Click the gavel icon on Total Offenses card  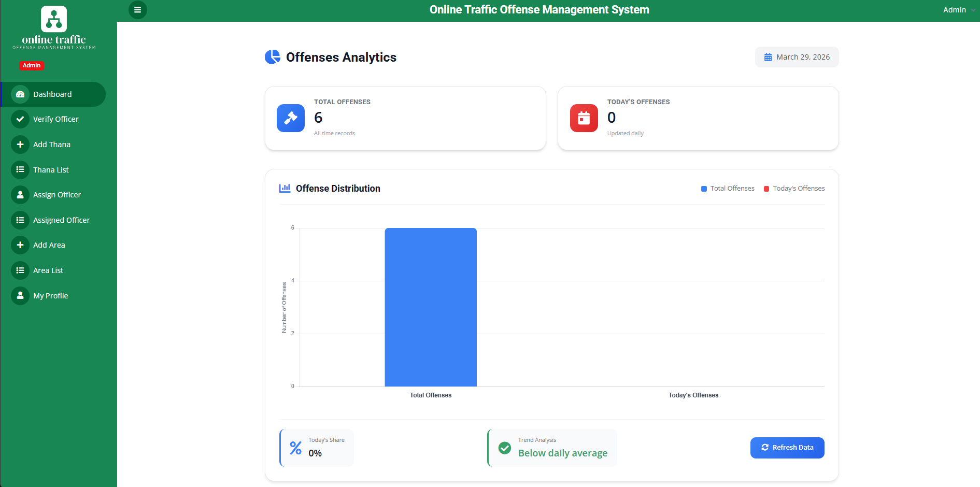click(x=290, y=118)
